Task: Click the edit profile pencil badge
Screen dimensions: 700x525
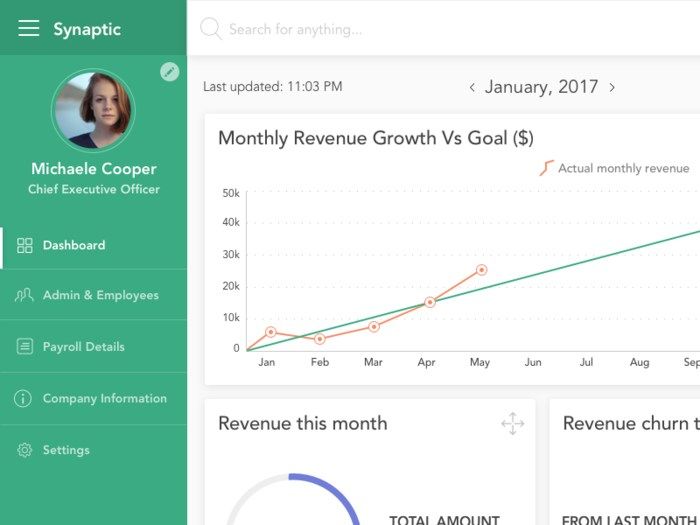Action: pos(170,72)
